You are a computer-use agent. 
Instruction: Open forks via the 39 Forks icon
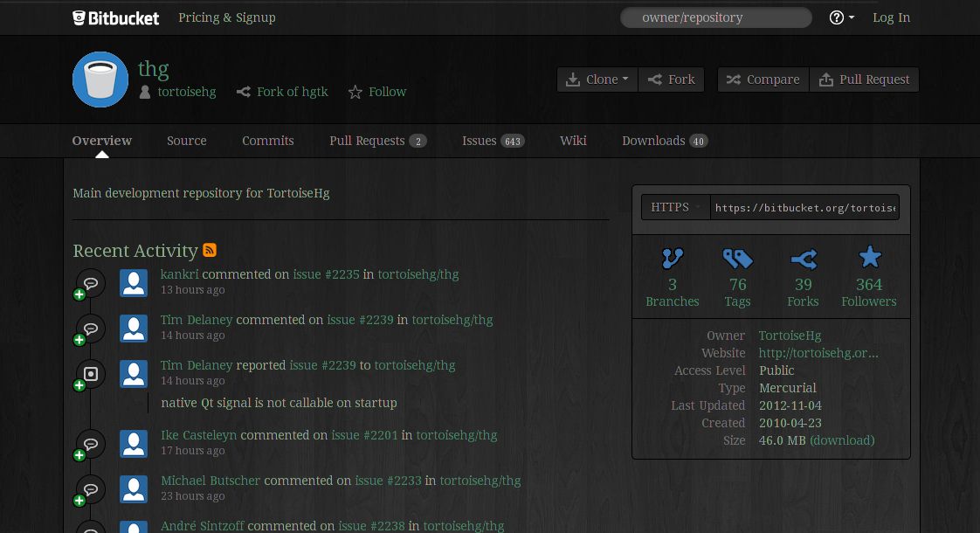[x=803, y=258]
